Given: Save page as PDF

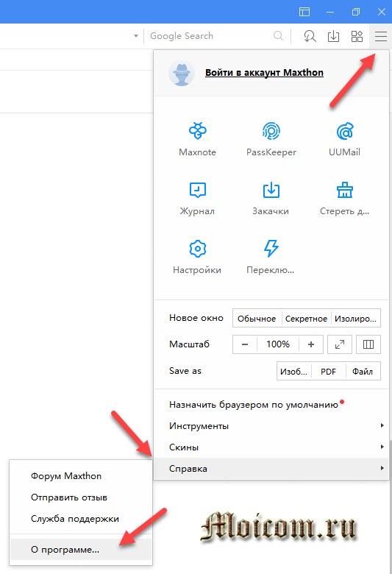Looking at the screenshot, I should 328,372.
